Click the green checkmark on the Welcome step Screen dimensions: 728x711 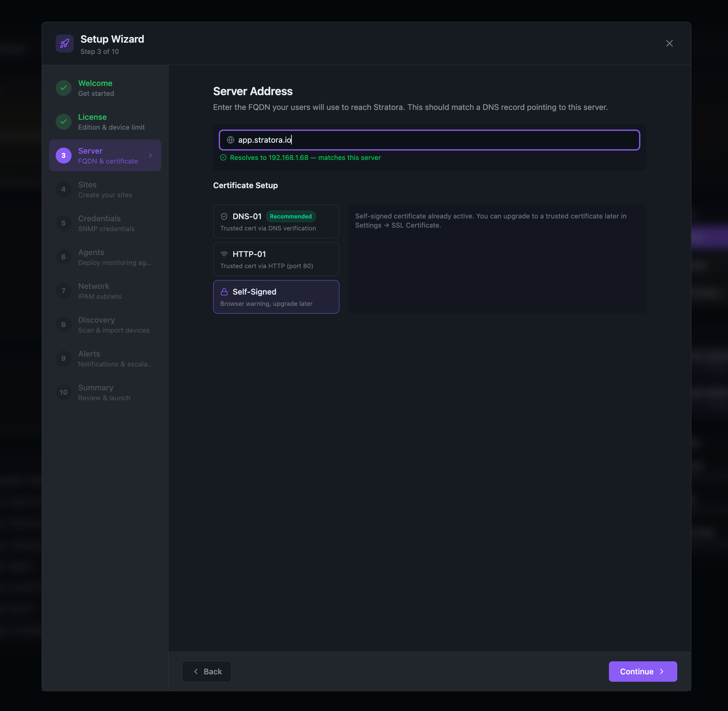63,88
